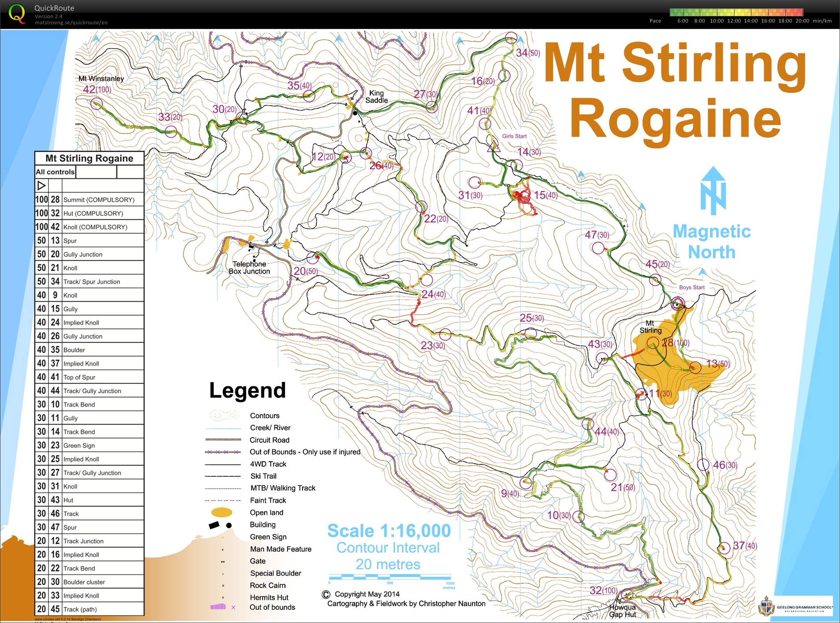Select the All controls header cell
840x623 pixels.
[55, 172]
